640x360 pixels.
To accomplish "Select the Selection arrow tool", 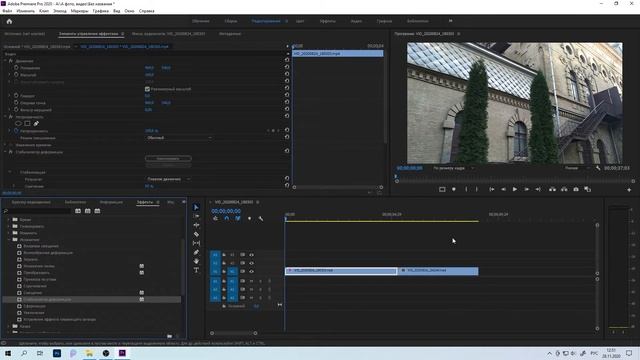I will pyautogui.click(x=196, y=207).
